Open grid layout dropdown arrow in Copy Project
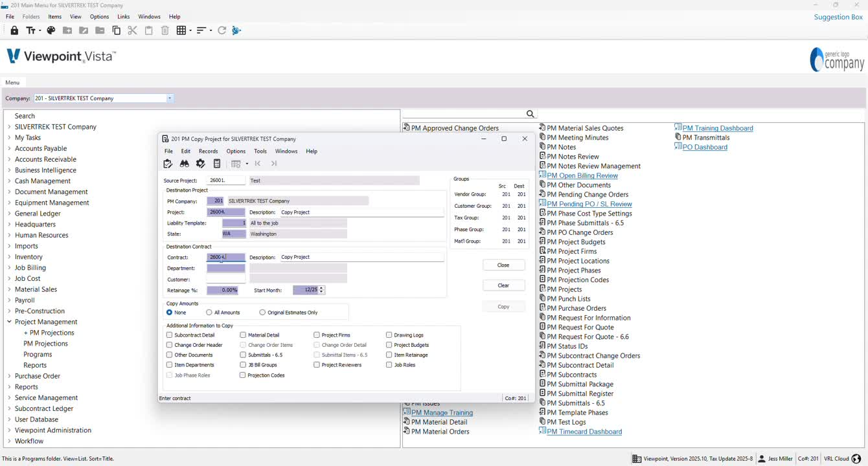The height and width of the screenshot is (466, 868). pos(247,164)
